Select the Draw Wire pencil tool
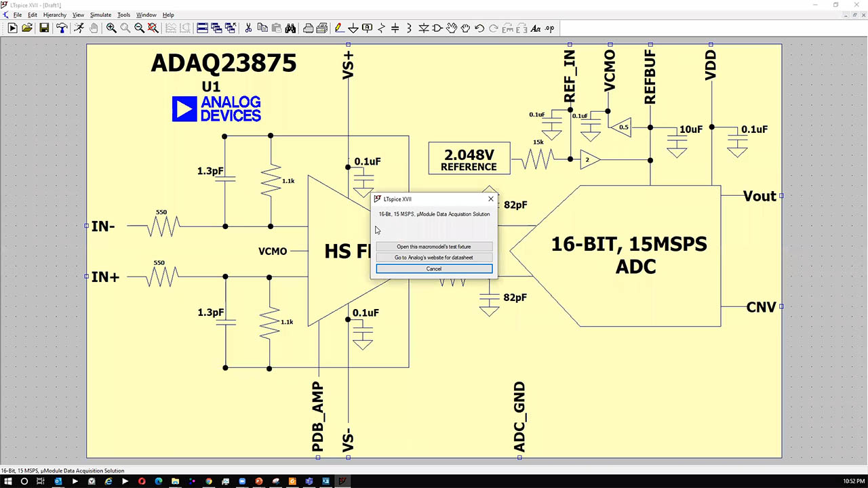The image size is (868, 488). click(338, 28)
